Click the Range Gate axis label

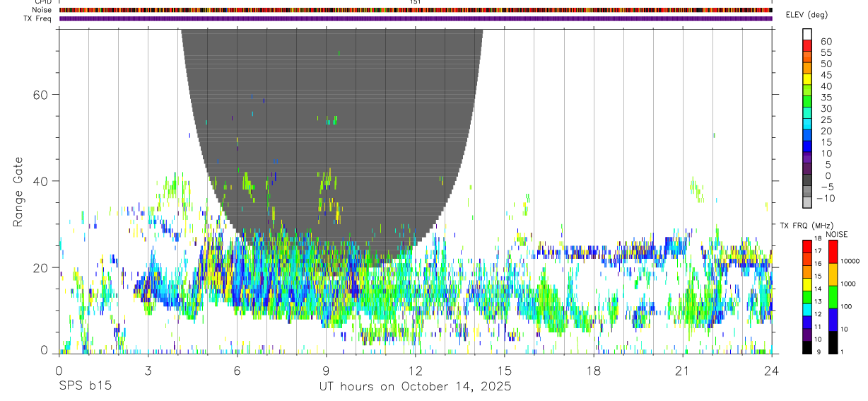(20, 192)
